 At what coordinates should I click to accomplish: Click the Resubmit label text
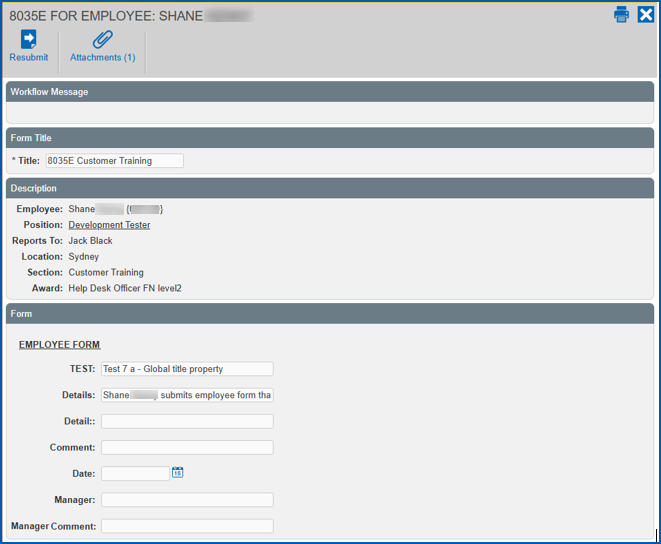pos(29,57)
